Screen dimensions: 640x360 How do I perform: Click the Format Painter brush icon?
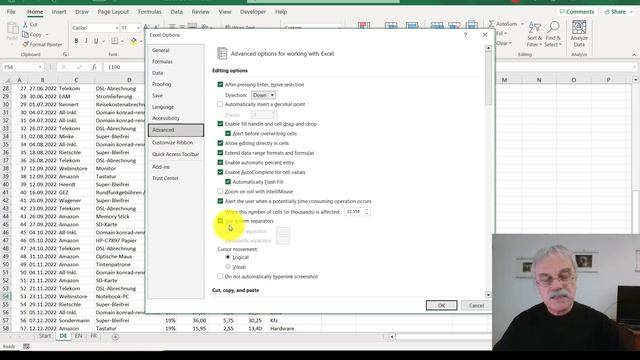25,44
